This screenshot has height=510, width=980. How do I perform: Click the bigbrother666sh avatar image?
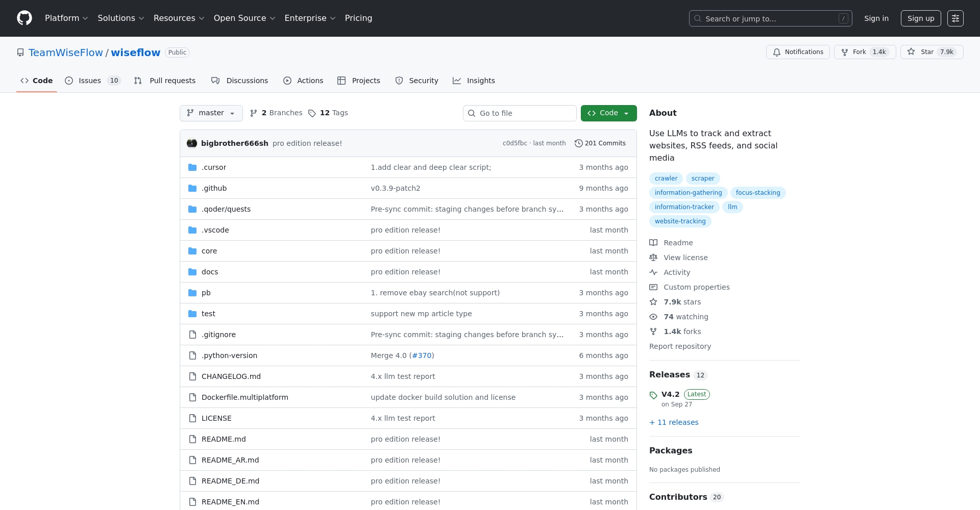(192, 143)
